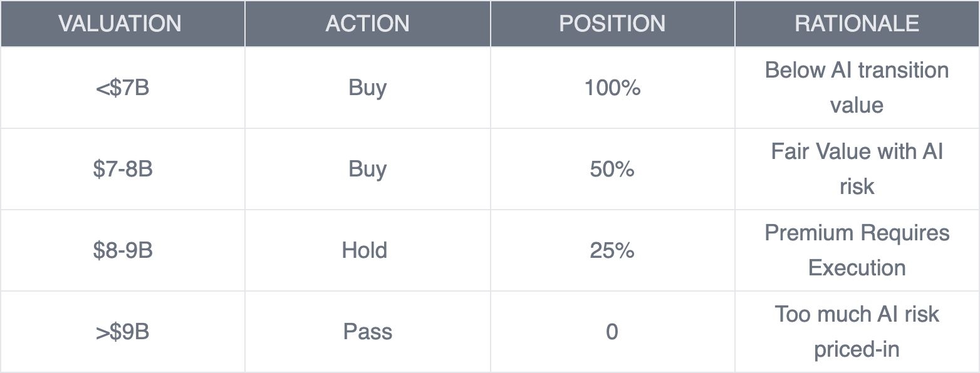This screenshot has height=373, width=980.
Task: Click Buy action in $7-8B row
Action: [x=368, y=169]
